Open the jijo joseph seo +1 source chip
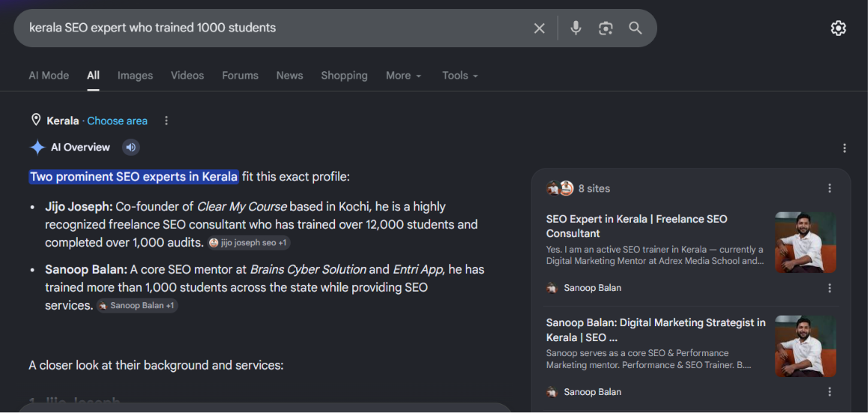The height and width of the screenshot is (413, 868). 248,242
